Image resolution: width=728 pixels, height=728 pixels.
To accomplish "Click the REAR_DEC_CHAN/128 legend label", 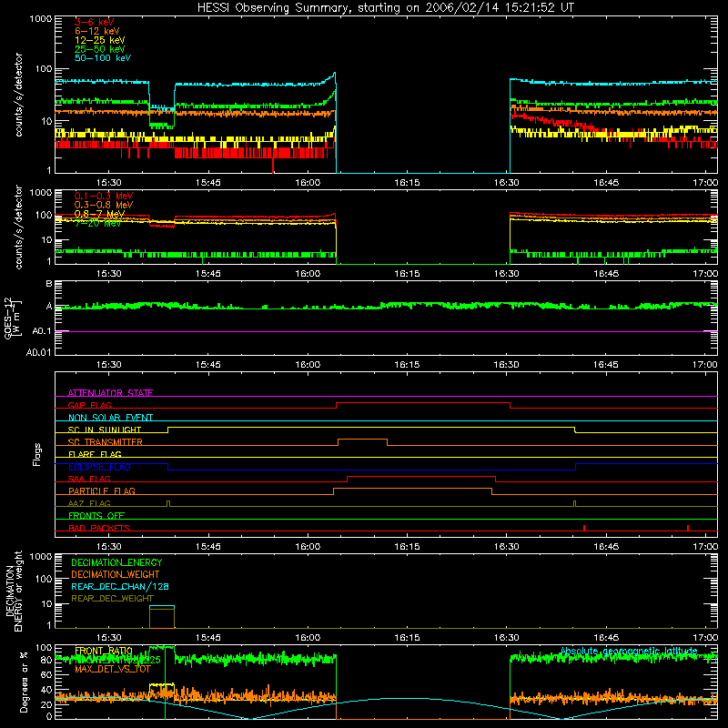I will pyautogui.click(x=120, y=586).
